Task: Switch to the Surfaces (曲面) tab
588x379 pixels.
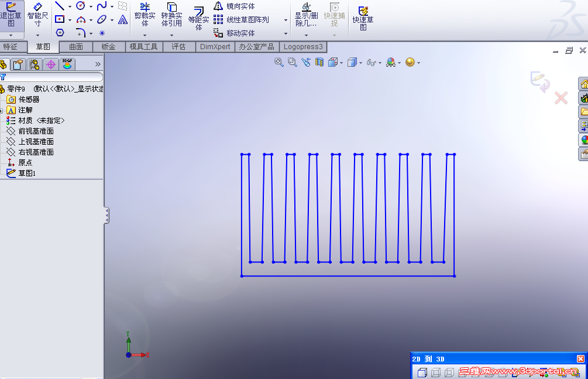Action: click(76, 47)
